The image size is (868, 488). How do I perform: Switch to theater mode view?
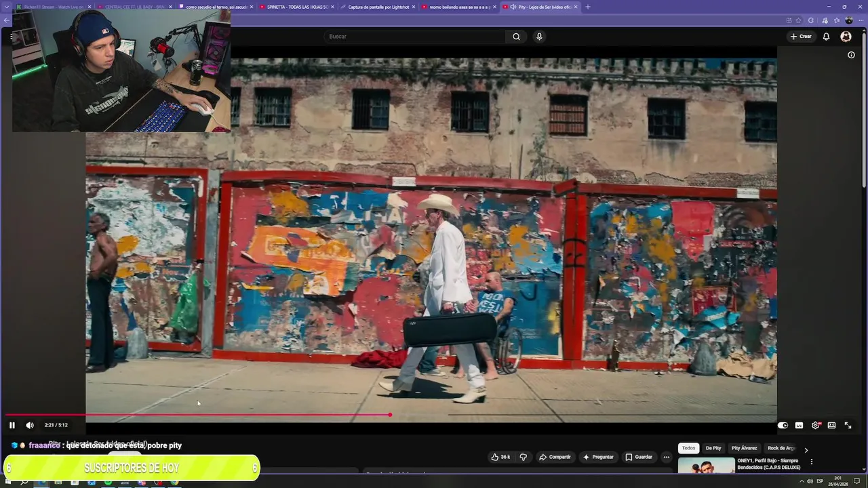pos(831,425)
